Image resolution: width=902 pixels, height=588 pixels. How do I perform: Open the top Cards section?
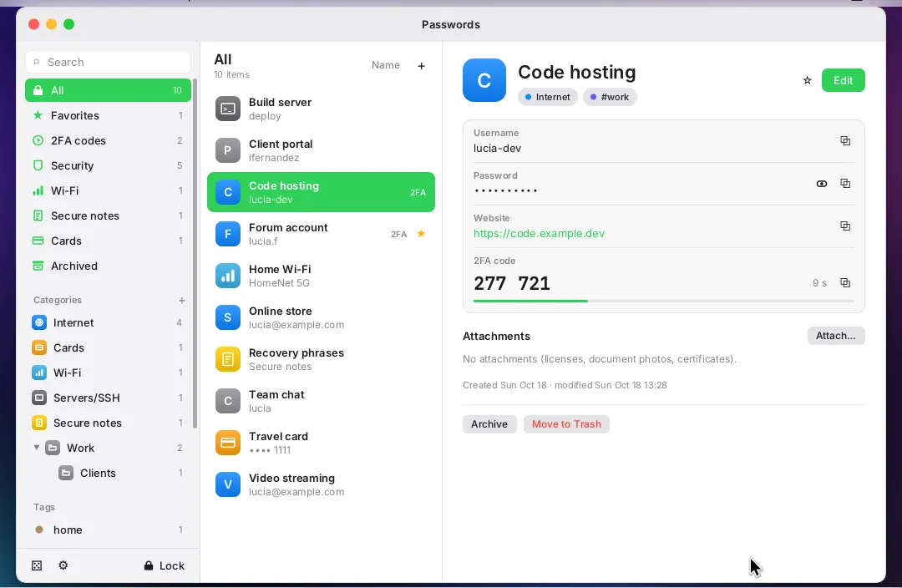click(108, 241)
